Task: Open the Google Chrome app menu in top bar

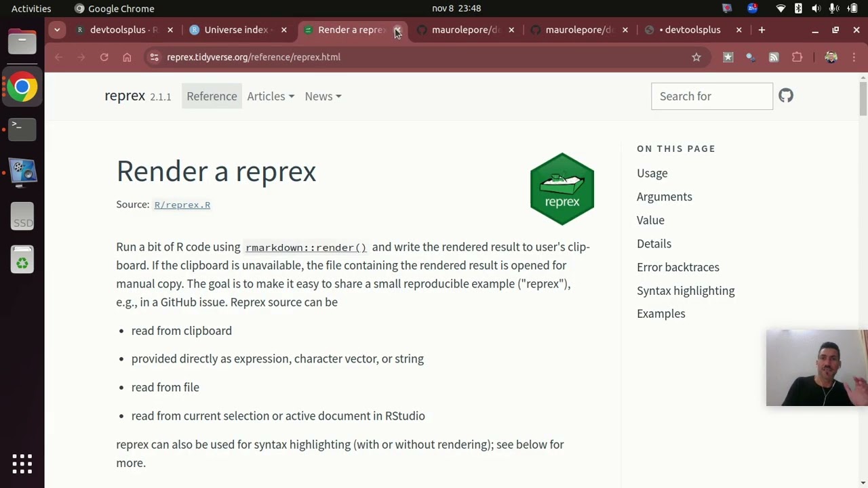Action: pyautogui.click(x=114, y=8)
